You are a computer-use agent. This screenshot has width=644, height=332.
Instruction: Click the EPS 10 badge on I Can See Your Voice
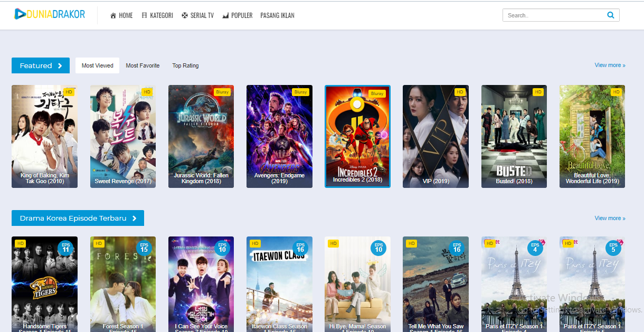pyautogui.click(x=222, y=248)
